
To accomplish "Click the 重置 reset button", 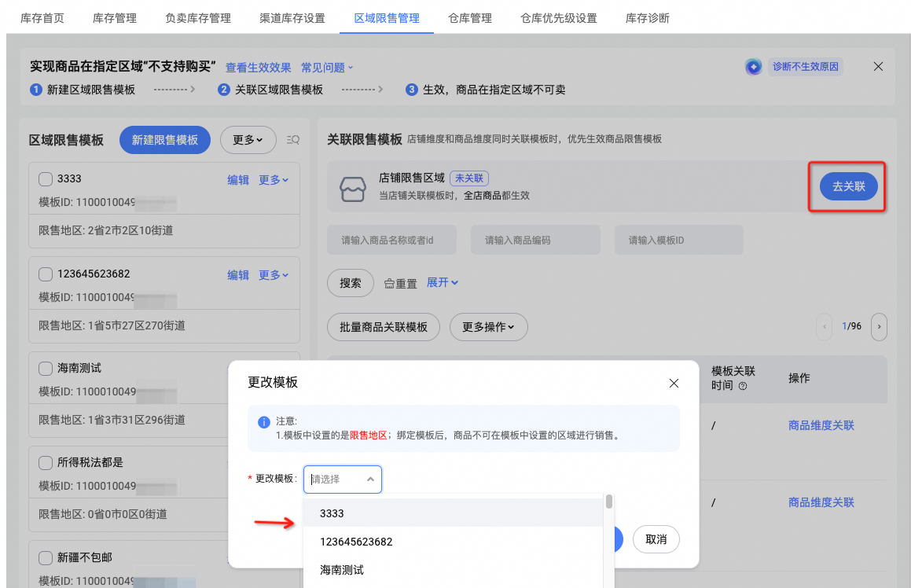I will (400, 284).
